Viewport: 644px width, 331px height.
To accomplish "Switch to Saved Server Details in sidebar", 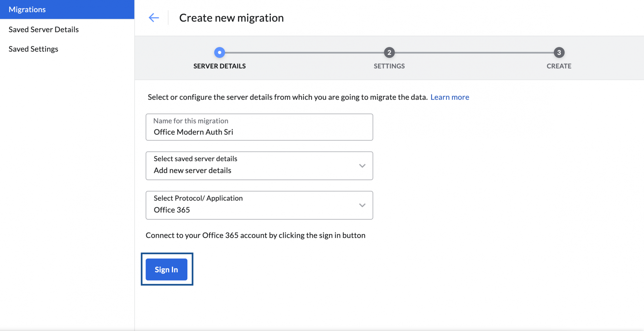I will (43, 29).
